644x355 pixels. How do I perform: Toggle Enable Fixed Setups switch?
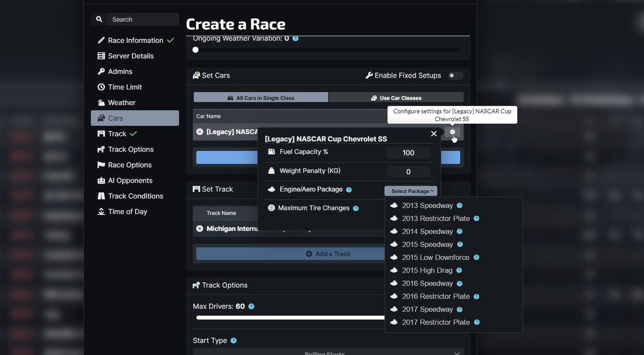point(456,76)
